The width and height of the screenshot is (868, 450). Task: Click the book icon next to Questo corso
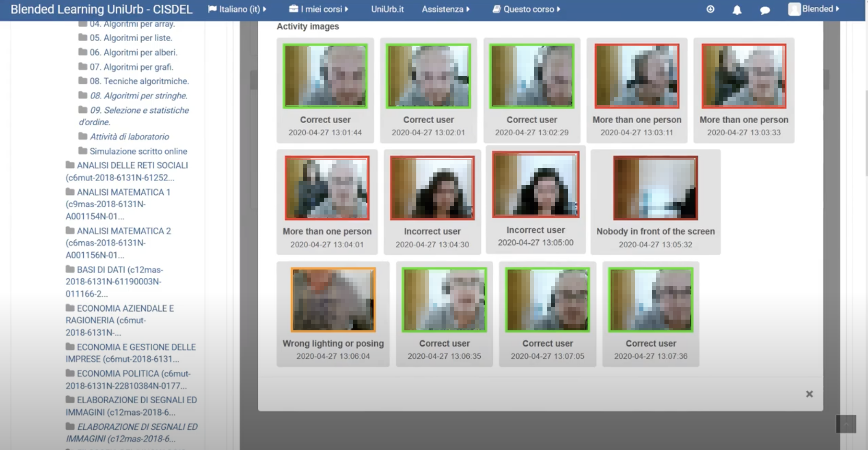[x=497, y=8]
